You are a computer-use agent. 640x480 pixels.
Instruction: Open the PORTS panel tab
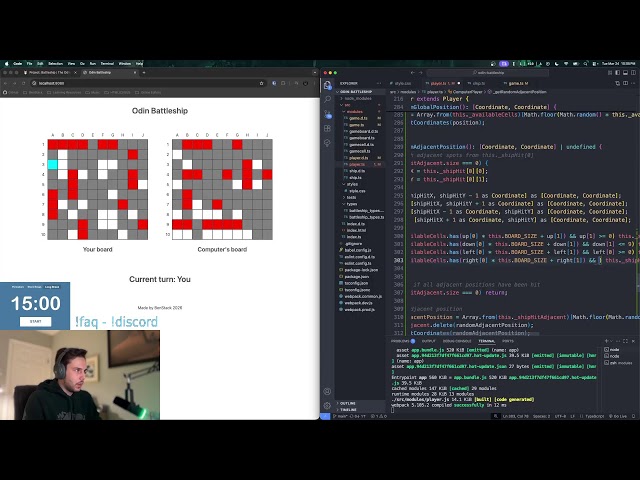click(508, 341)
